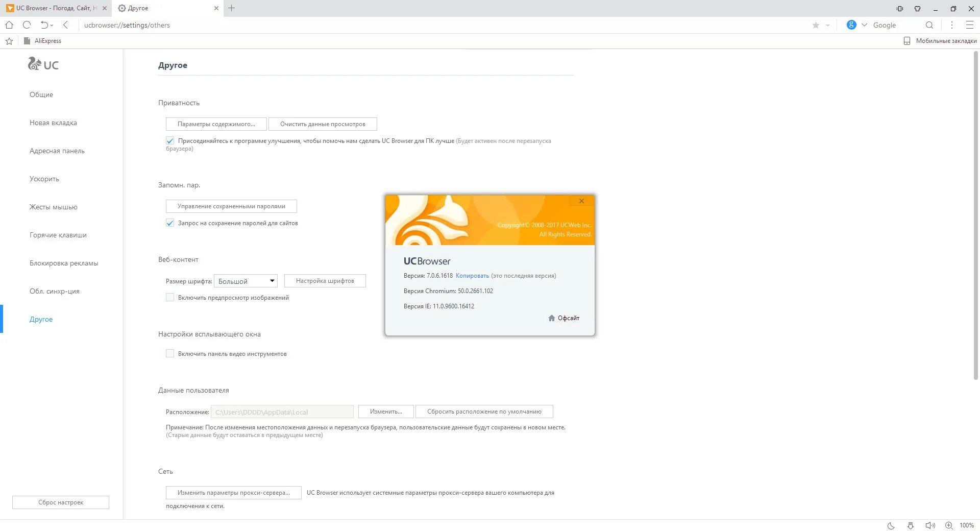Enable Включить панель видео инструментов checkbox
The height and width of the screenshot is (531, 980).
pyautogui.click(x=170, y=354)
